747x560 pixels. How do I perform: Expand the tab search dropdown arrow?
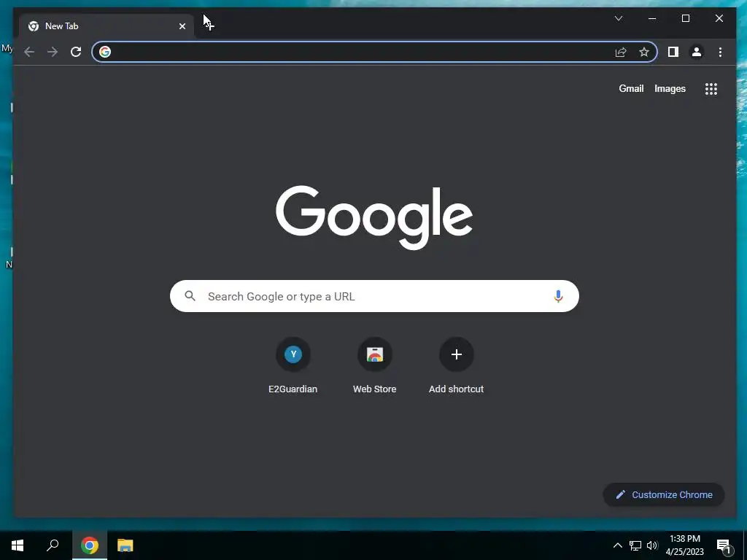(x=619, y=18)
